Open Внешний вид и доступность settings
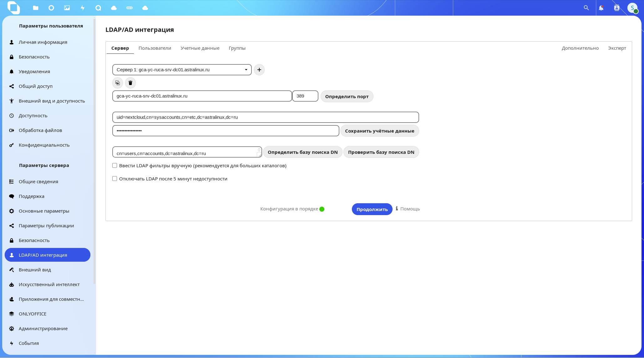Screen dimensions: 644x358 coord(48,101)
